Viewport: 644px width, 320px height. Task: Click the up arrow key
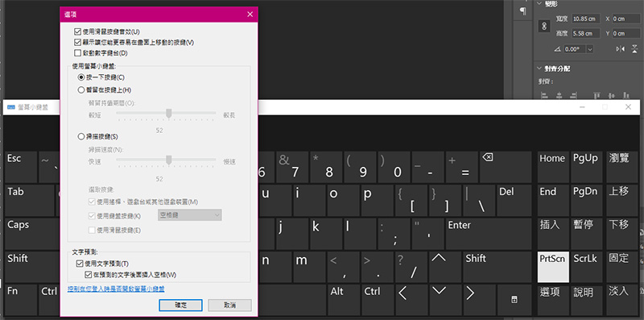[446, 267]
